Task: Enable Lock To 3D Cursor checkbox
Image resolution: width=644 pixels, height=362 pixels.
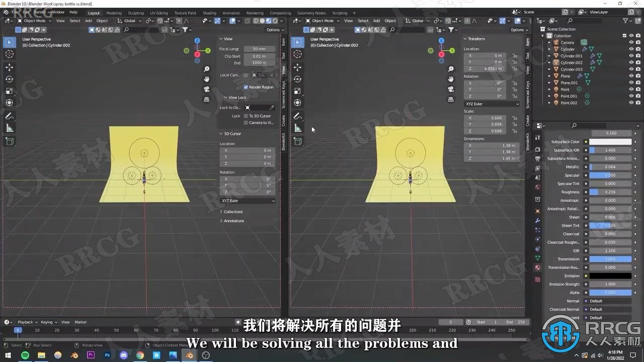Action: tap(246, 116)
